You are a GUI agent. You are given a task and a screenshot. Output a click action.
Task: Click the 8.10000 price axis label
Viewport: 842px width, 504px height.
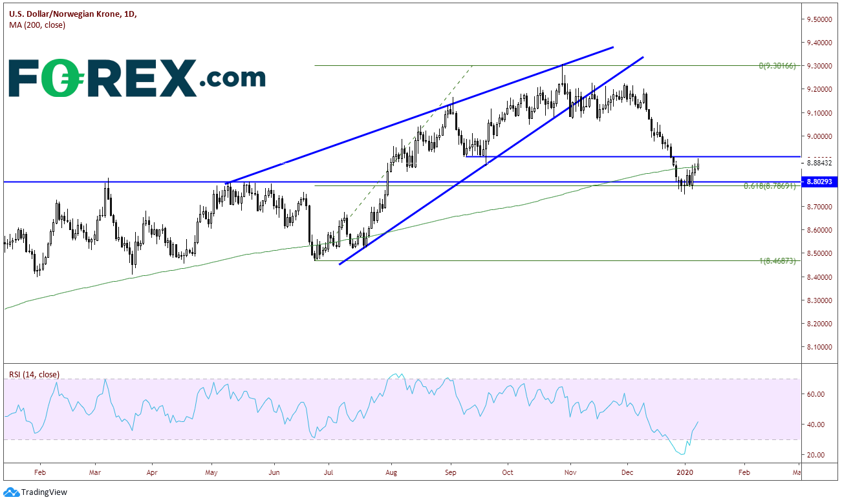coord(819,347)
